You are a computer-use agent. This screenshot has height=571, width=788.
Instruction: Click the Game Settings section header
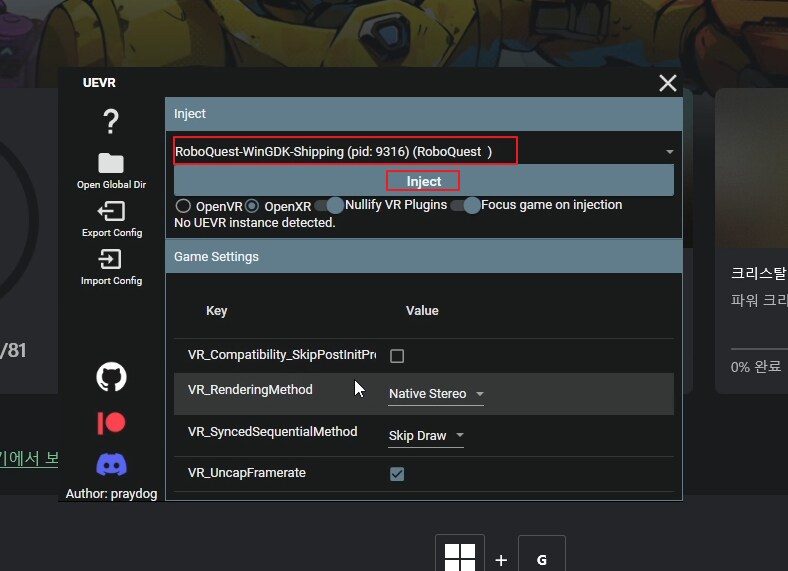tap(423, 257)
